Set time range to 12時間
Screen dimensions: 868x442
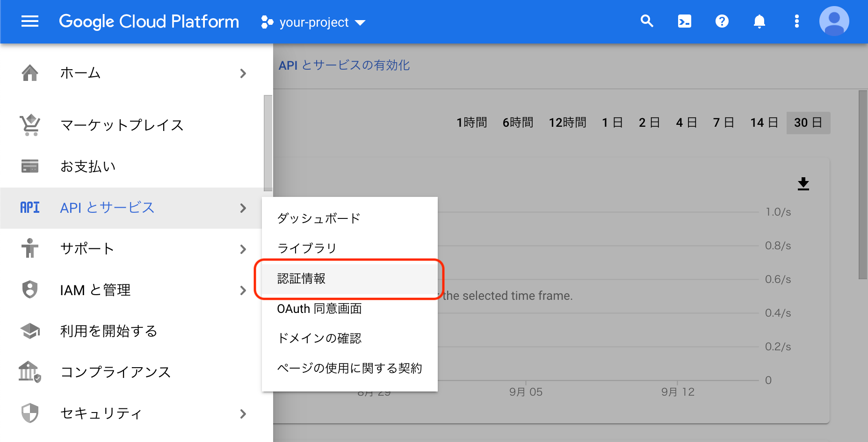pos(567,123)
